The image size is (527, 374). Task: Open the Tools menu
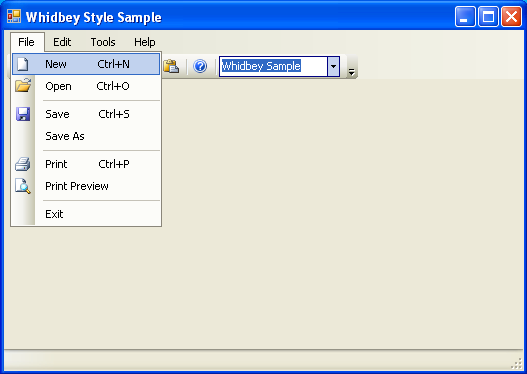(x=103, y=42)
